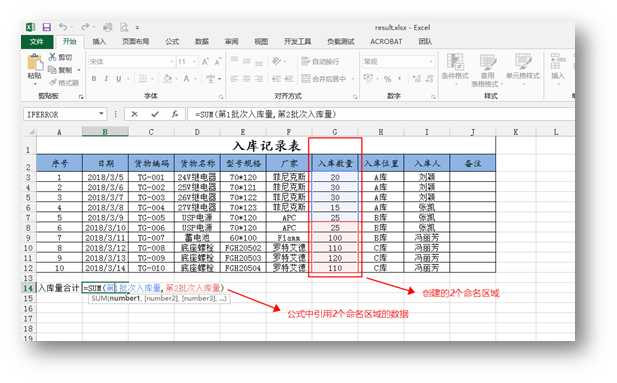
Task: Click the comma style icon
Action: [x=399, y=79]
